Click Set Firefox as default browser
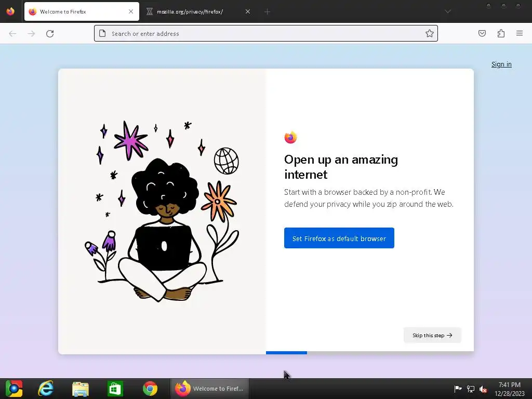Viewport: 532px width, 399px height. (339, 238)
